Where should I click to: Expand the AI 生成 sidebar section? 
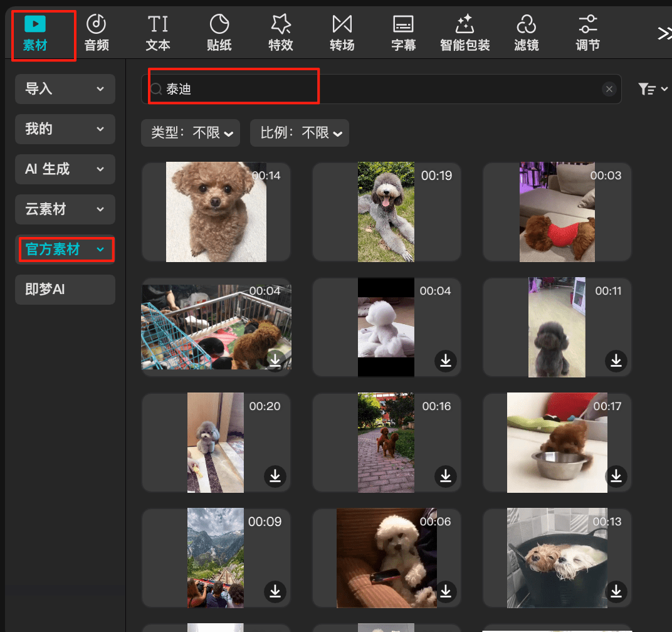point(65,169)
